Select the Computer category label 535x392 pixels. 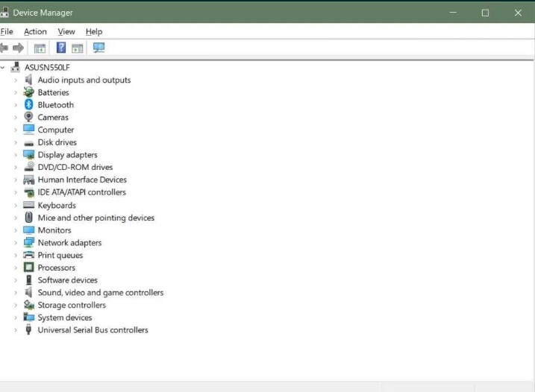(56, 130)
